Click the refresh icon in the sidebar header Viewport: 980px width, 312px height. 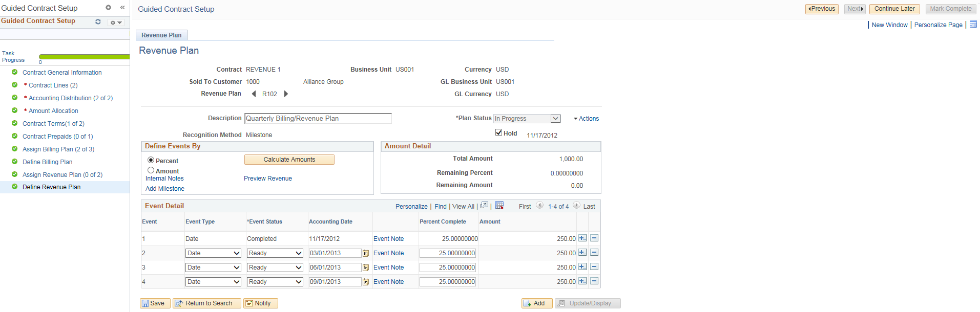click(98, 21)
